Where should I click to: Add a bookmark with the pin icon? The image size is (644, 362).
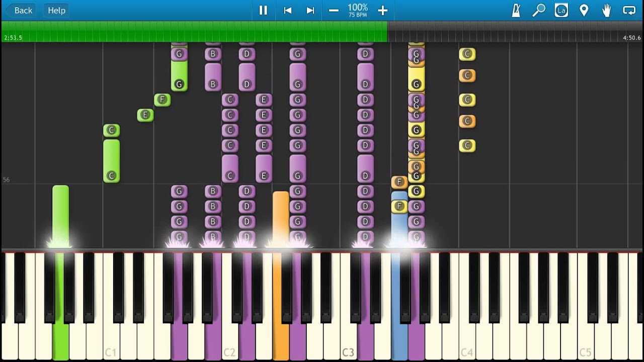pos(584,10)
